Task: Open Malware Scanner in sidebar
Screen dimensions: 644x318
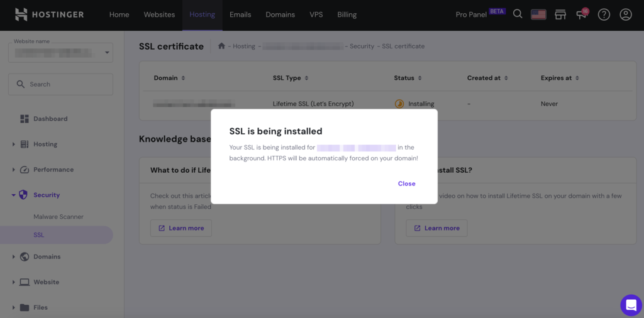Action: coord(58,217)
